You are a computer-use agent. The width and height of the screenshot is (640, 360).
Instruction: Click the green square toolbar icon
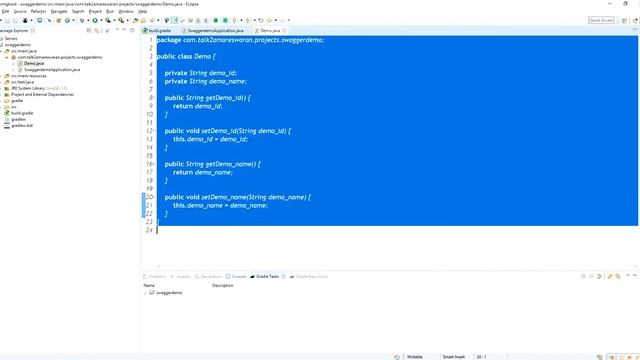point(225,20)
